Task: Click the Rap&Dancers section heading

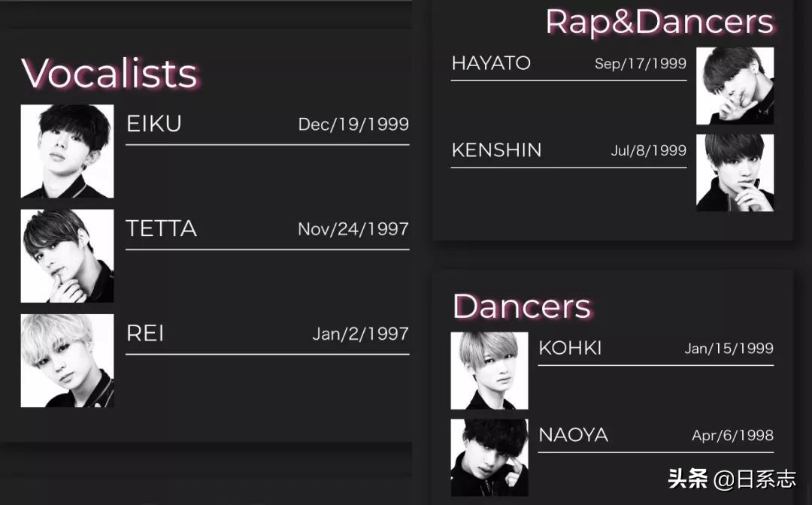Action: click(x=659, y=22)
